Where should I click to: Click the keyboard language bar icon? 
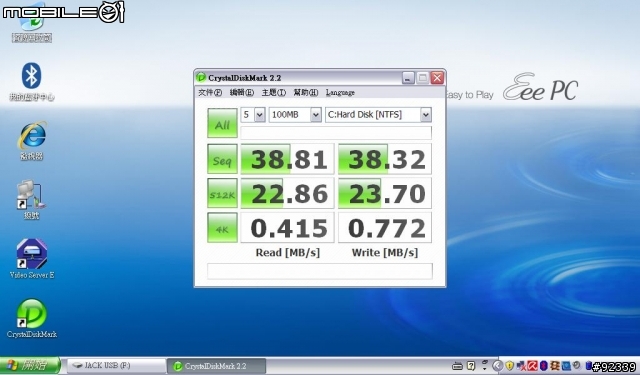pyautogui.click(x=457, y=366)
